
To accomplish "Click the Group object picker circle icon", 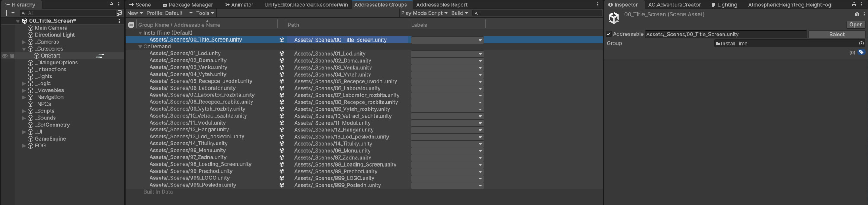I will coord(861,43).
